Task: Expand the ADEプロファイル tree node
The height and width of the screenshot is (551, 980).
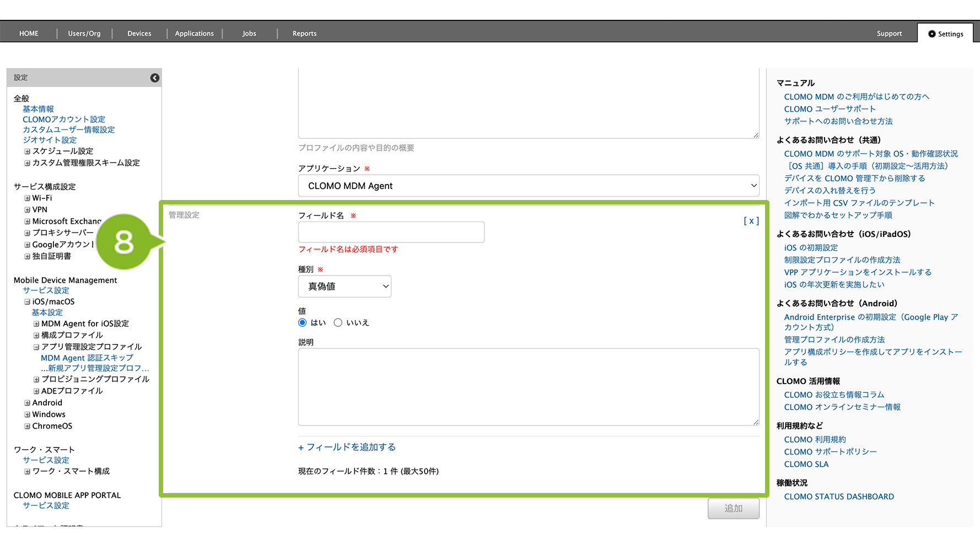Action: click(36, 391)
